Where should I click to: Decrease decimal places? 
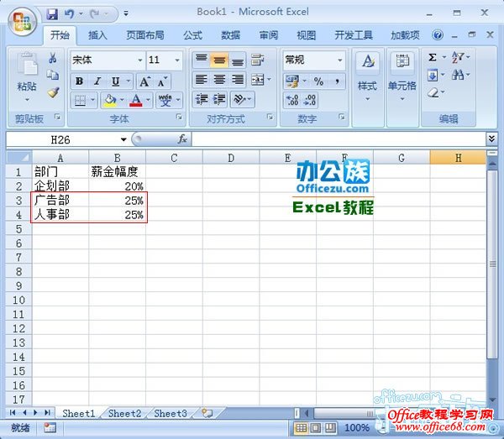pyautogui.click(x=309, y=100)
